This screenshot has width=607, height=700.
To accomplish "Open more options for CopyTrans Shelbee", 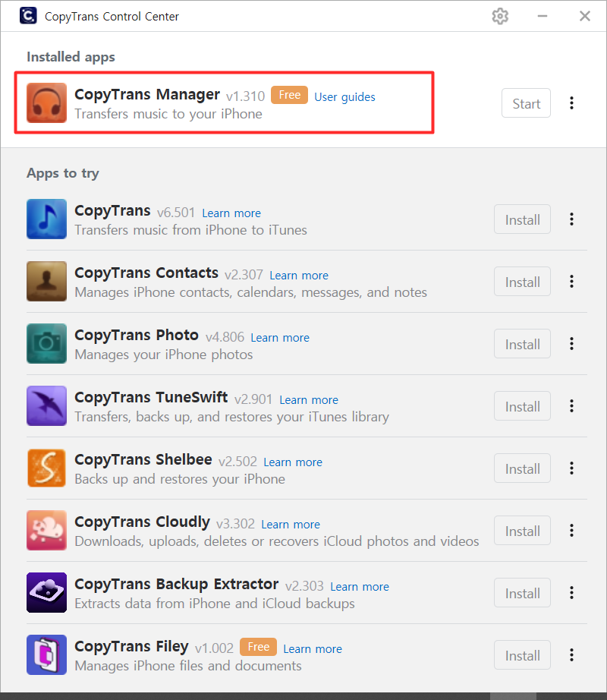I will (x=571, y=468).
